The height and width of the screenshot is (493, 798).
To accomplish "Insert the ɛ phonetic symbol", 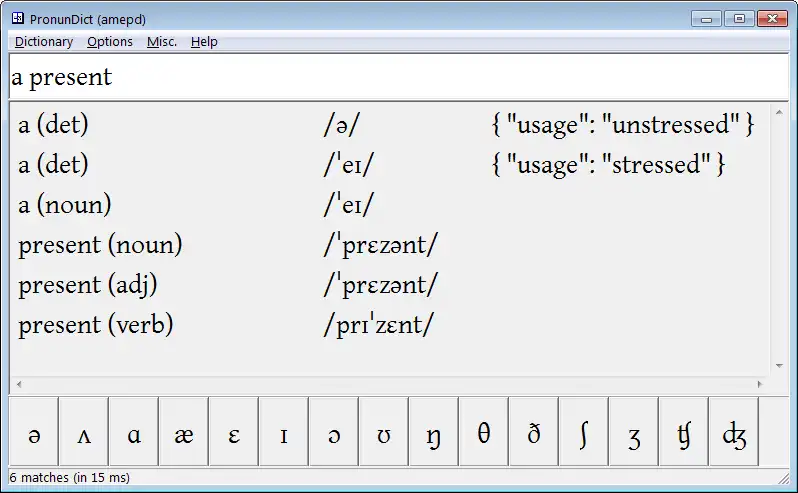I will tap(233, 432).
